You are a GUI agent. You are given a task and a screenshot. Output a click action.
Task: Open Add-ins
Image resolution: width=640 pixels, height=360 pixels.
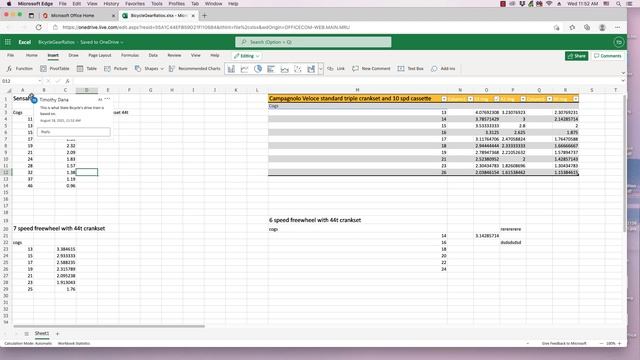point(443,69)
